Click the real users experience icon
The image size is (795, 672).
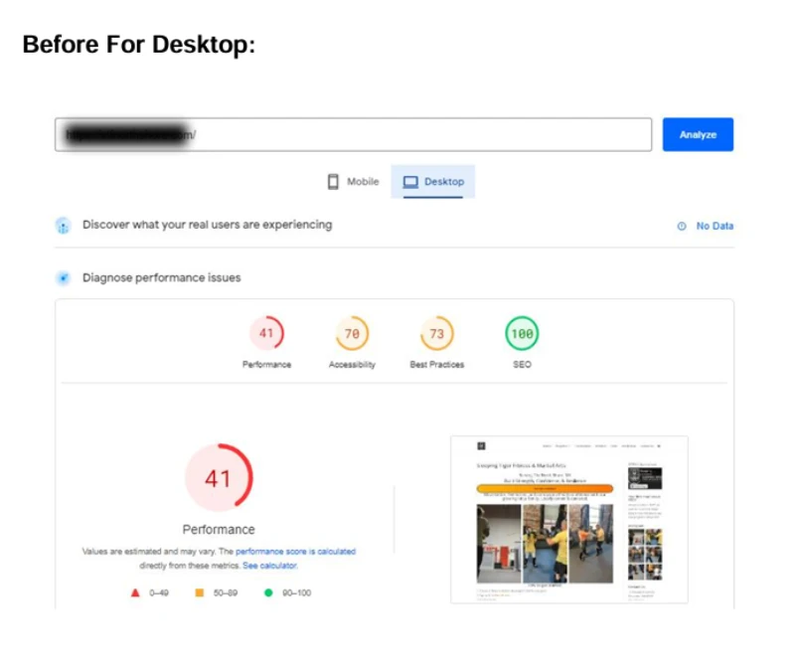pyautogui.click(x=63, y=226)
